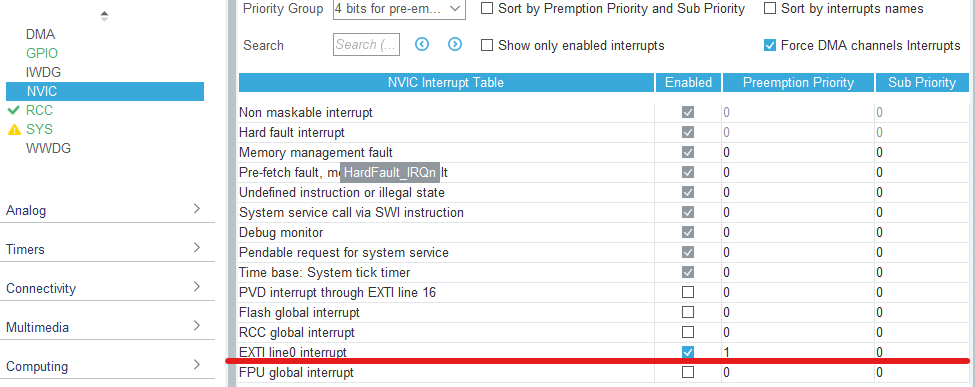975x387 pixels.
Task: Disable the EXTI line0 interrupt checkbox
Action: pyautogui.click(x=688, y=352)
